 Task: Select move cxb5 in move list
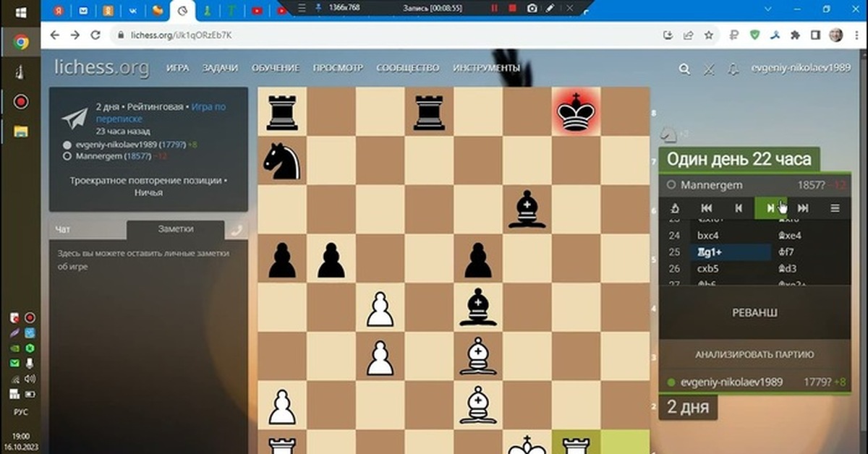(731, 268)
